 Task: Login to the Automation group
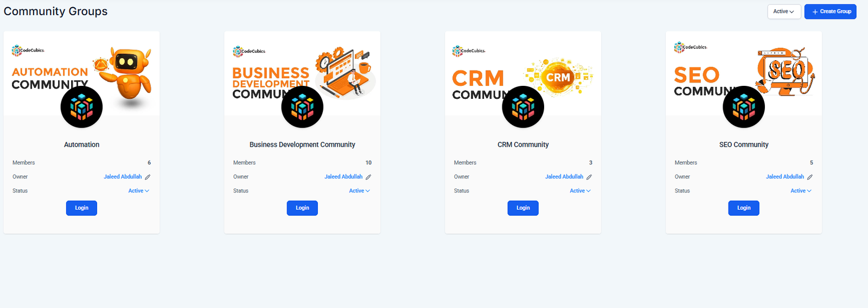pyautogui.click(x=81, y=208)
